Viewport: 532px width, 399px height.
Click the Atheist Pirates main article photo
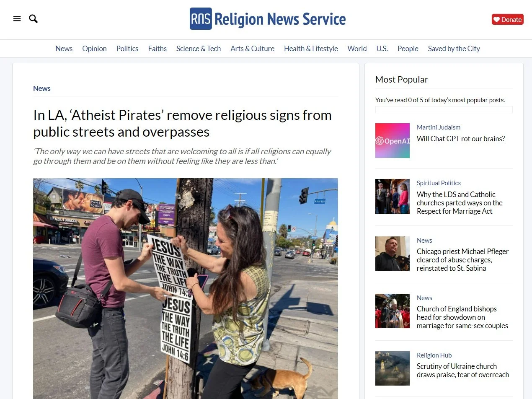(186, 288)
